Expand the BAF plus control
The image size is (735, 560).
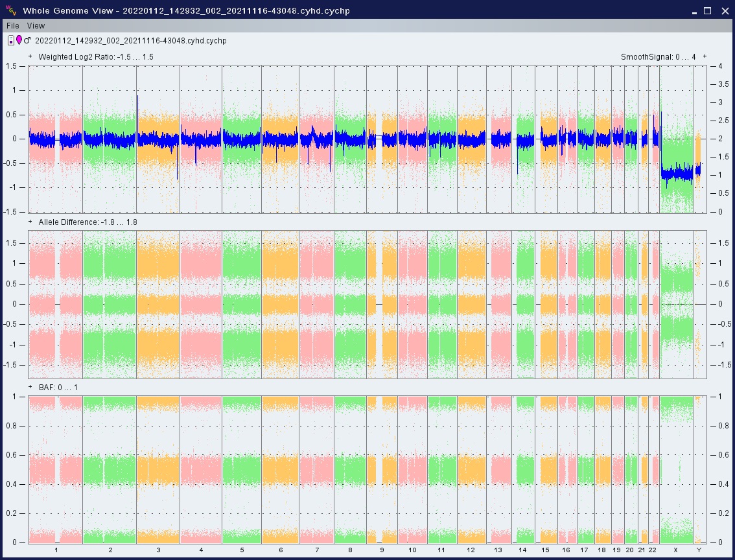(30, 388)
